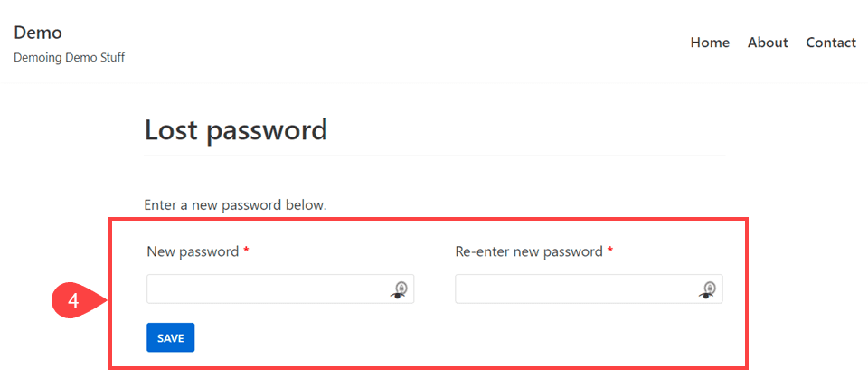Viewport: 868px width, 388px height.
Task: Click the red highlight box's top border
Action: [x=429, y=219]
